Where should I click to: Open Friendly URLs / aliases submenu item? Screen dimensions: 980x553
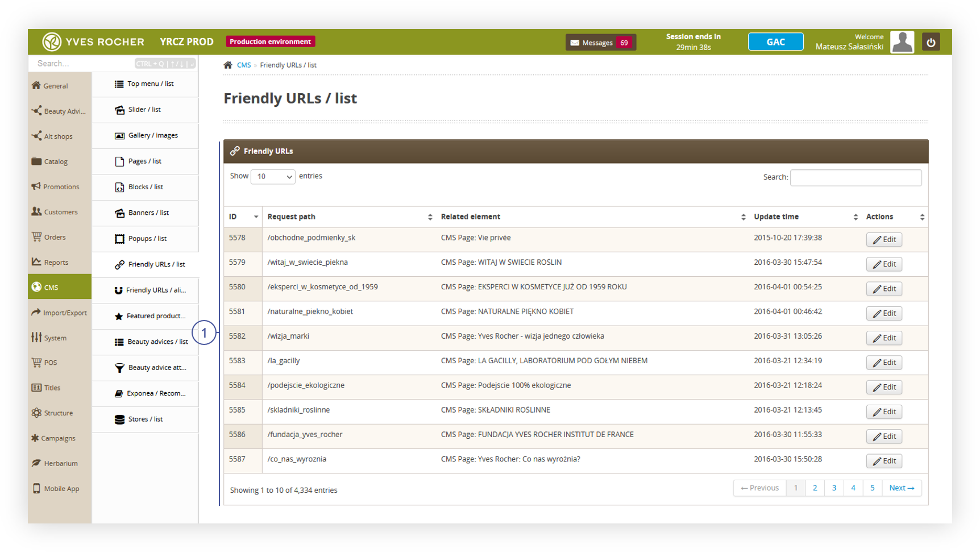[146, 290]
